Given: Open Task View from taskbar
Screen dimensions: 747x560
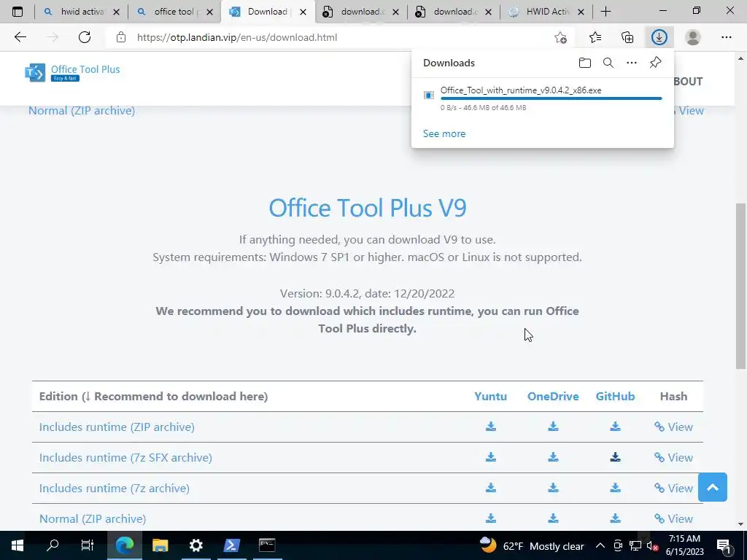Looking at the screenshot, I should (88, 545).
